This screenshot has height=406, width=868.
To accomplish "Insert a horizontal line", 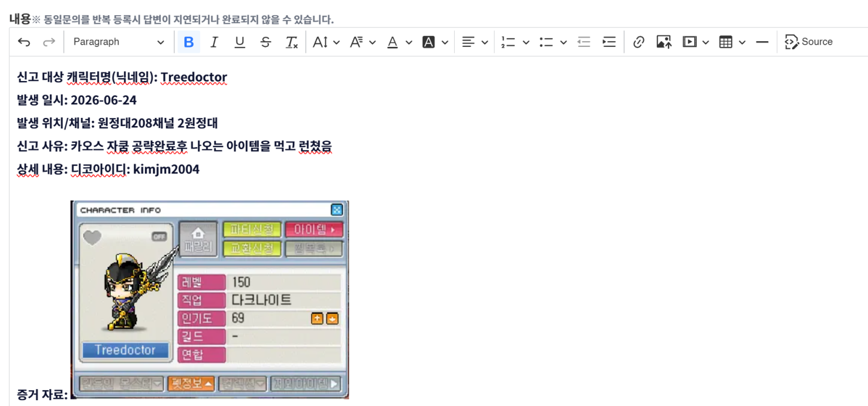I will (x=762, y=42).
